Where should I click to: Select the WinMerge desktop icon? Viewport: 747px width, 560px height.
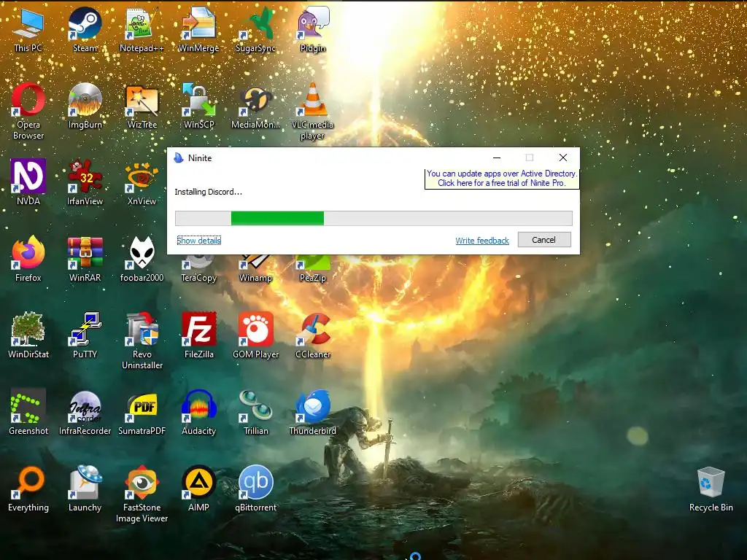pos(198,28)
